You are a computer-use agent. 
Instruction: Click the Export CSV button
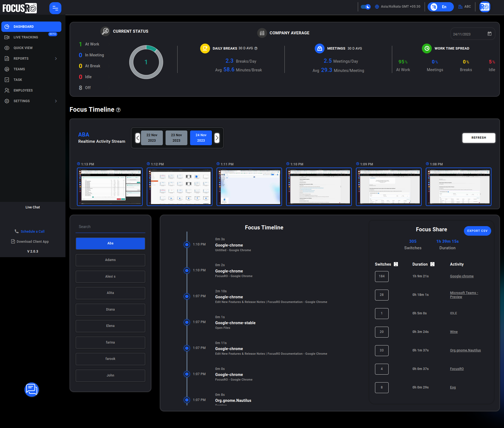coord(477,231)
